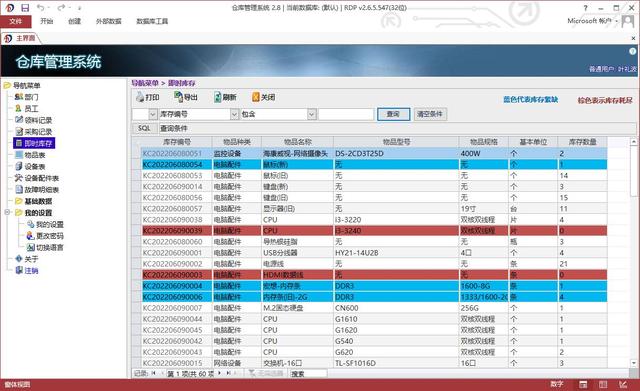640x391 pixels.
Task: Click the SQL button
Action: click(x=144, y=128)
